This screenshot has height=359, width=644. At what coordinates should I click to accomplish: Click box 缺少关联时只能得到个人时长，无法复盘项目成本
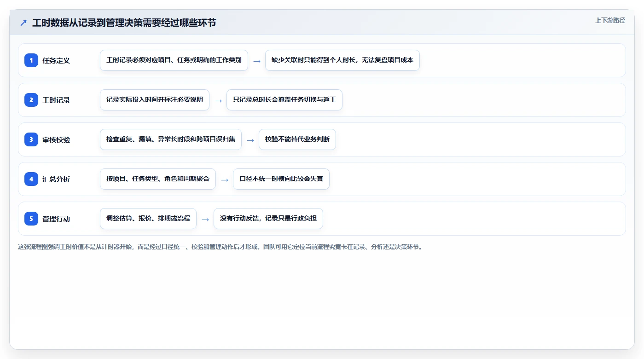click(x=342, y=60)
